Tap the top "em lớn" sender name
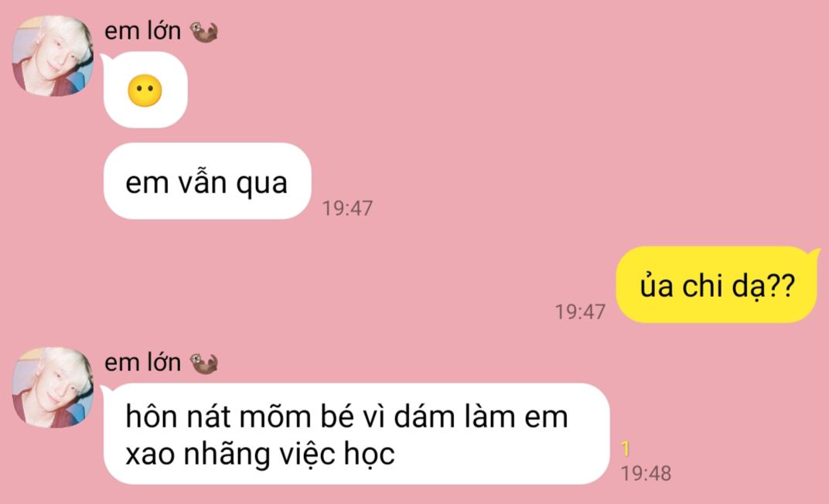 click(143, 31)
